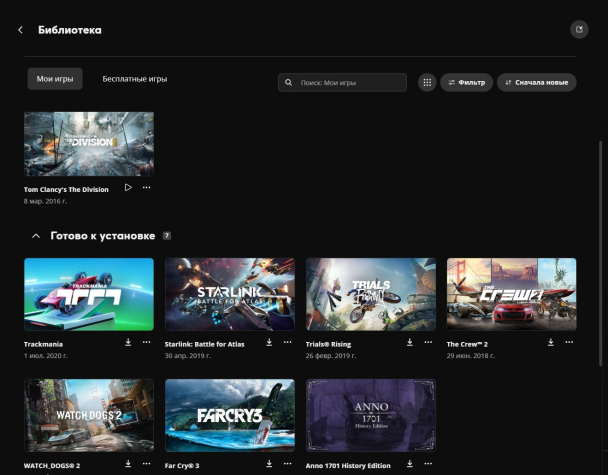The height and width of the screenshot is (475, 608).
Task: Click The Crew™ 2 title text
Action: (x=467, y=344)
